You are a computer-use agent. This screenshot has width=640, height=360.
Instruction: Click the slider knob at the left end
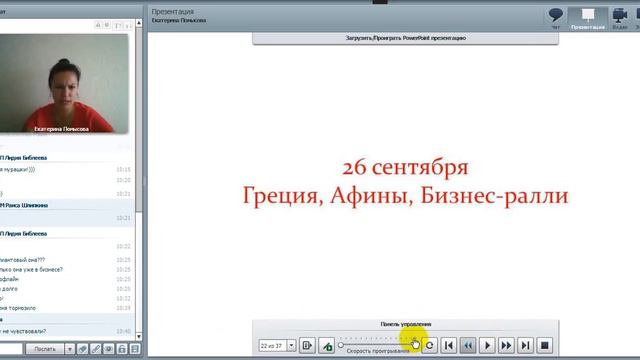(x=341, y=345)
